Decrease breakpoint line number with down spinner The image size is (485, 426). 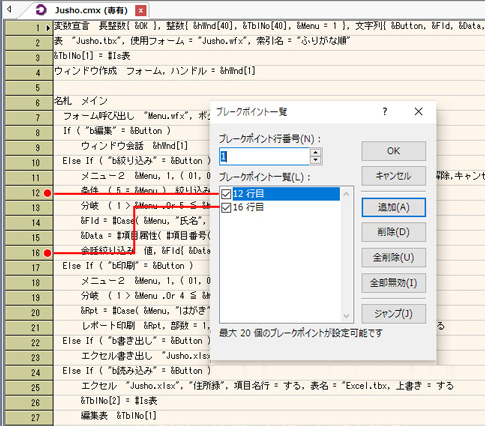pyautogui.click(x=315, y=160)
